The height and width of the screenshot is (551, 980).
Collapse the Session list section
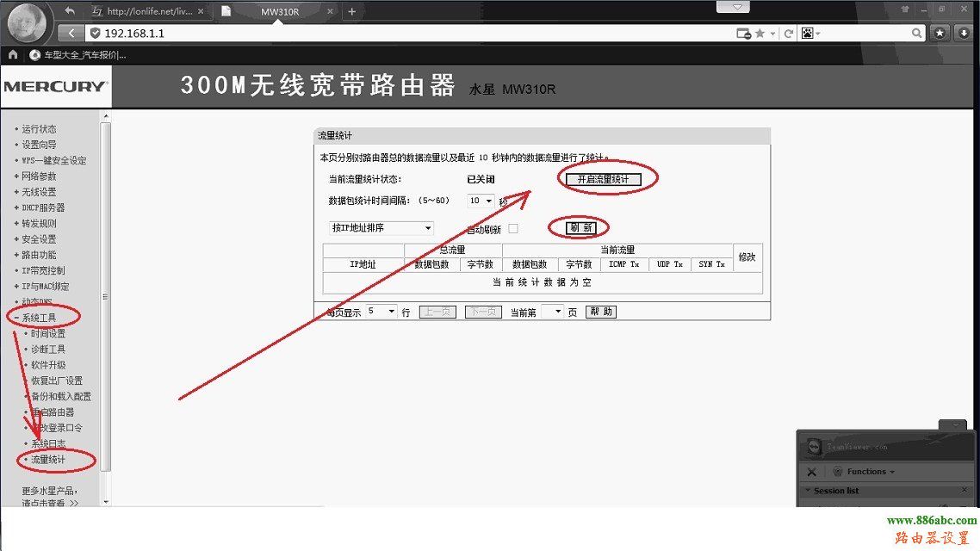point(807,490)
